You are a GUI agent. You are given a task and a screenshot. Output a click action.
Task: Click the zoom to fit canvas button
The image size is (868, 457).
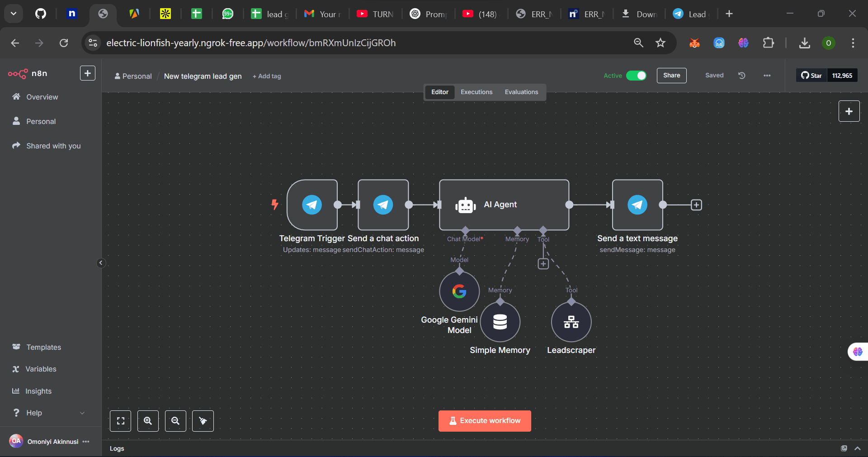click(121, 421)
